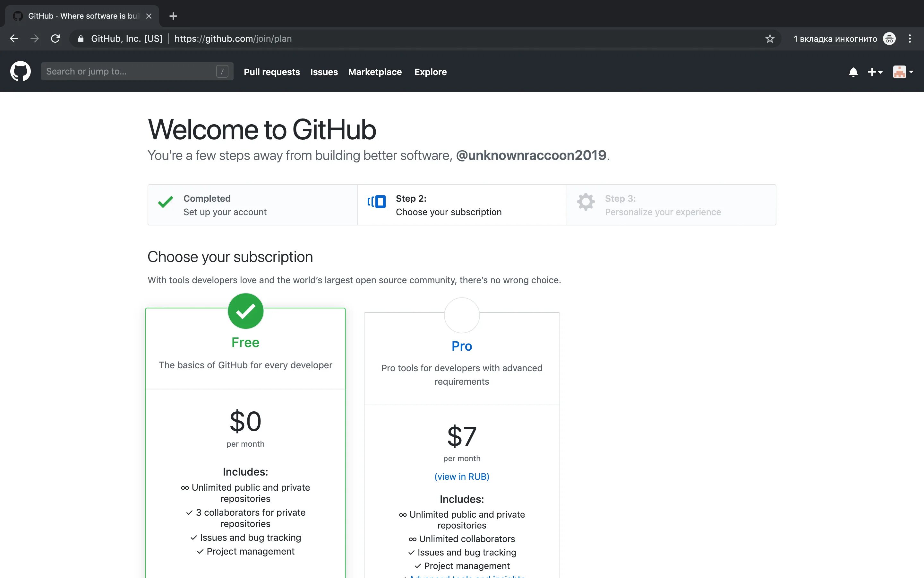Click the @unknownraccoon2019 username
The height and width of the screenshot is (578, 924).
click(x=531, y=156)
